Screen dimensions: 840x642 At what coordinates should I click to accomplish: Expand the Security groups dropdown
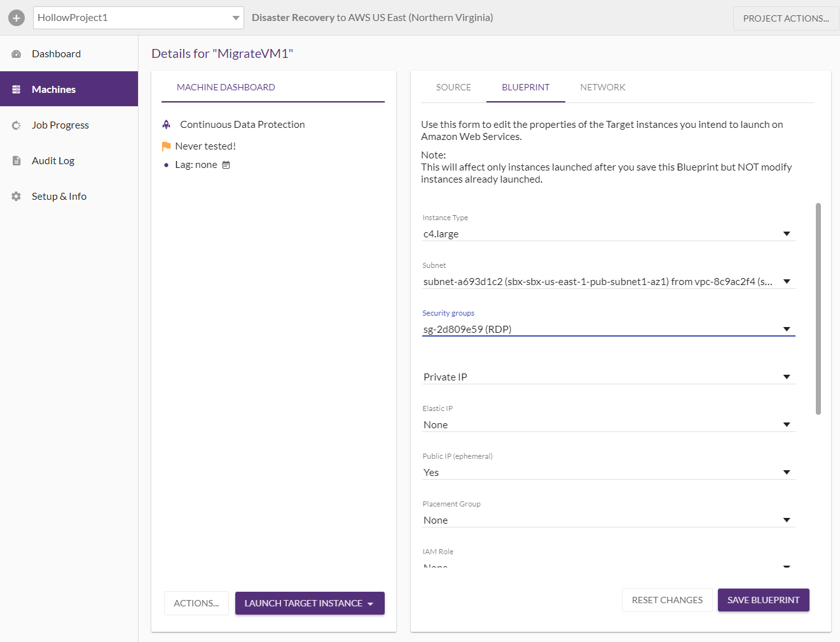click(x=608, y=330)
